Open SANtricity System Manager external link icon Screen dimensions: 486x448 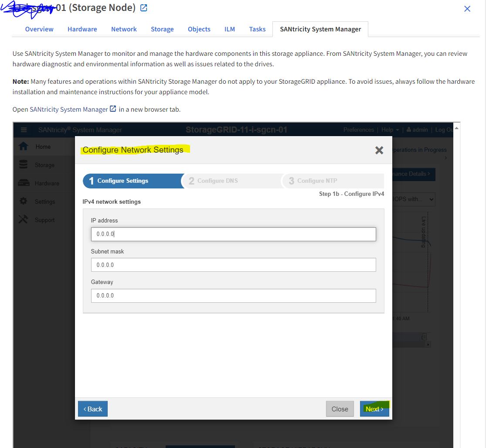pos(113,109)
